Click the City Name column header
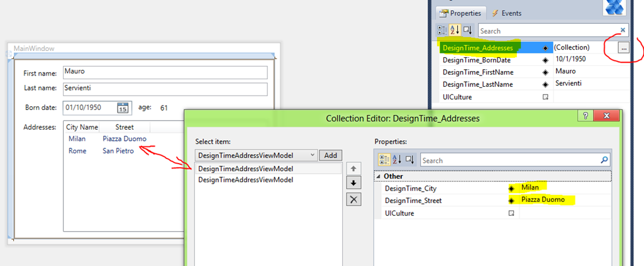The height and width of the screenshot is (266, 644). pyautogui.click(x=82, y=127)
